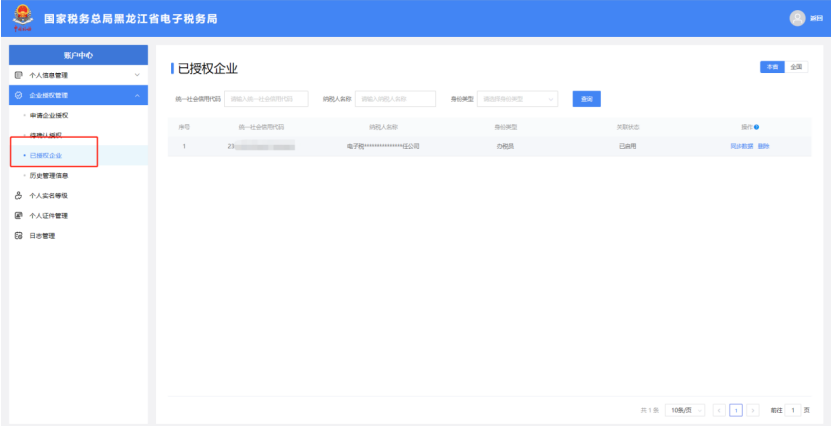Click the 已授权企业 page heading
This screenshot has height=426, width=832.
(x=207, y=68)
